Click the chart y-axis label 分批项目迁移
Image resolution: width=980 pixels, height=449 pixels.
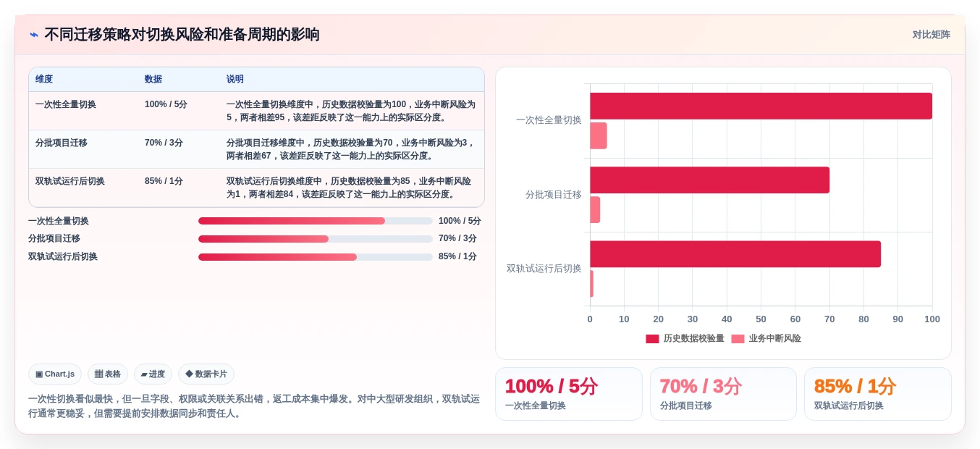554,195
